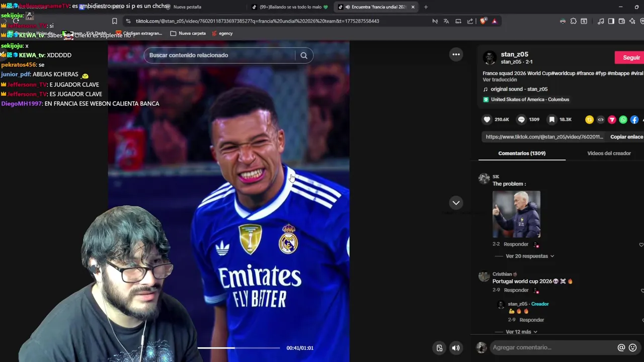Open the 'egency' bookmark
This screenshot has width=644, height=362.
[x=222, y=33]
